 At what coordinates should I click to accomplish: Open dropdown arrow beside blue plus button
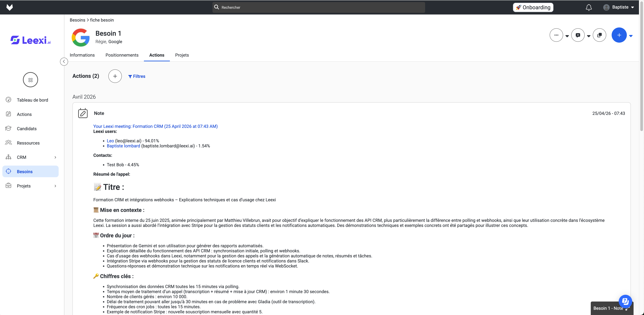point(631,36)
